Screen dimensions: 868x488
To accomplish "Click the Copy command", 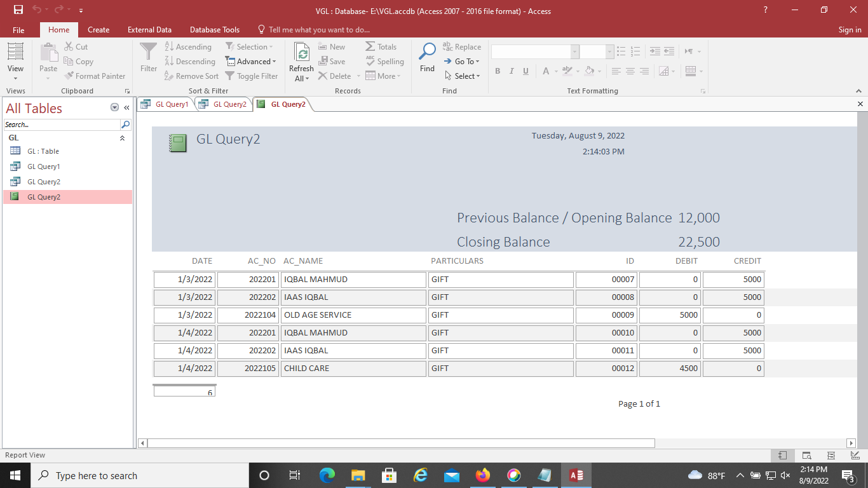I will [x=78, y=62].
